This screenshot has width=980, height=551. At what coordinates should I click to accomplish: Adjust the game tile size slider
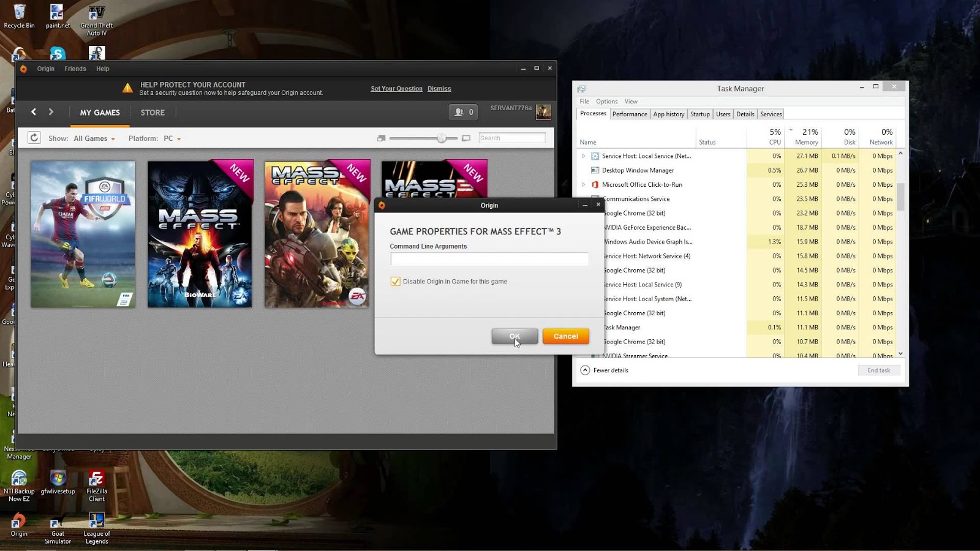(442, 138)
